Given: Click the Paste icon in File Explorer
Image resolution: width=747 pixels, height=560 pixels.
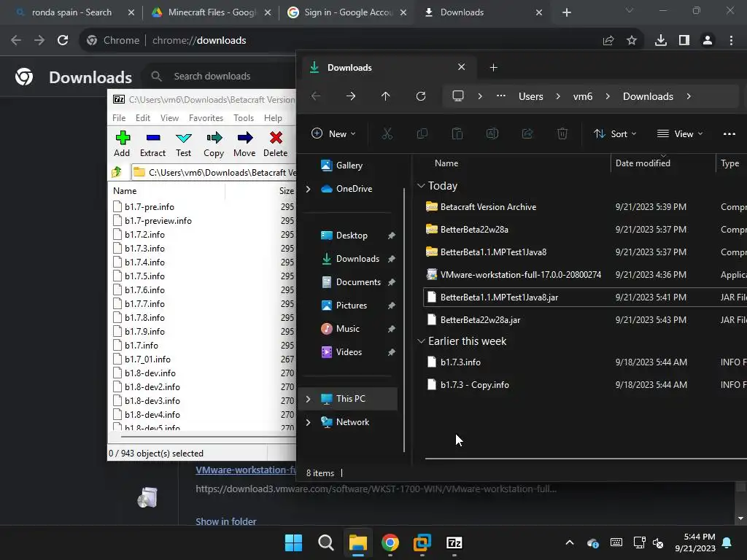Looking at the screenshot, I should pyautogui.click(x=457, y=134).
